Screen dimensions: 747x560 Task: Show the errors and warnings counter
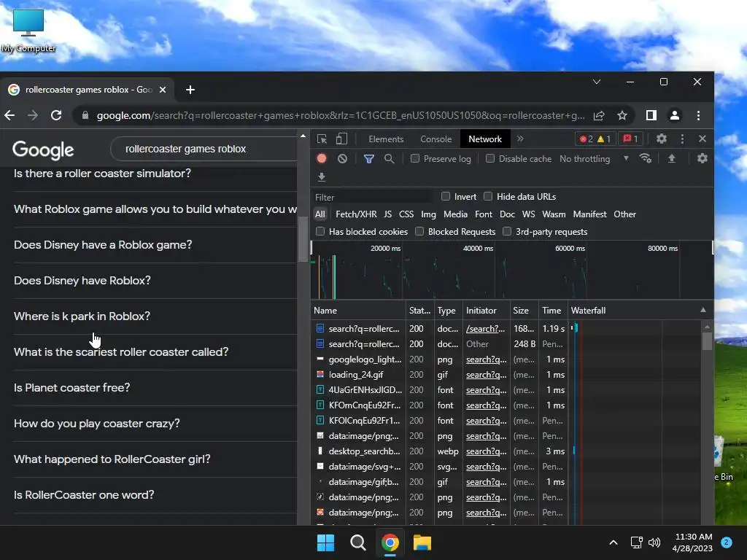pyautogui.click(x=595, y=139)
